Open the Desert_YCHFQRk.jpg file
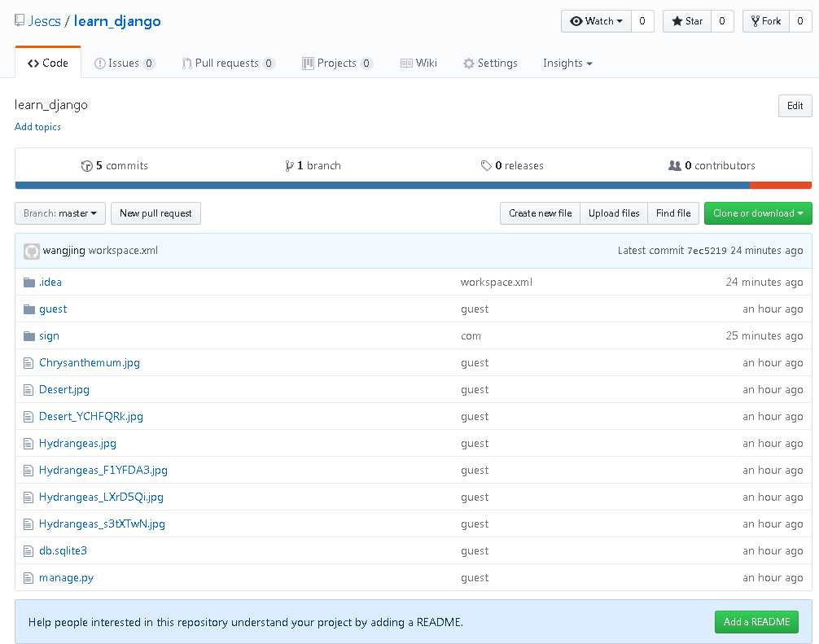The width and height of the screenshot is (819, 644). 91,417
